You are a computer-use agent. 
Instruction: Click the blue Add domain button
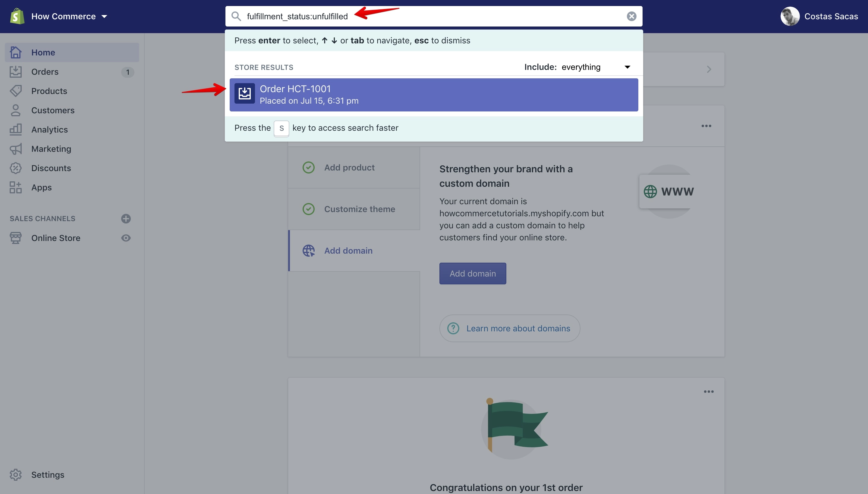pos(473,274)
